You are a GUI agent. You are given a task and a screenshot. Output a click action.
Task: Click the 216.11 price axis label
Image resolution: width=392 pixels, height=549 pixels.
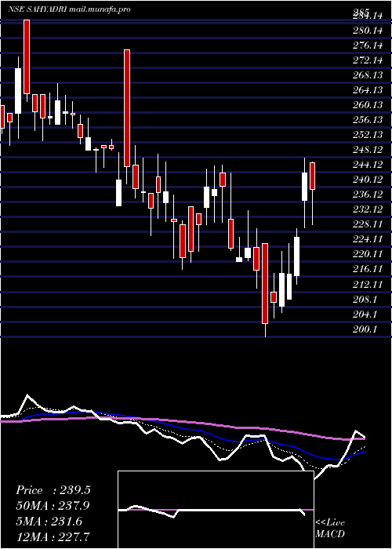(368, 269)
